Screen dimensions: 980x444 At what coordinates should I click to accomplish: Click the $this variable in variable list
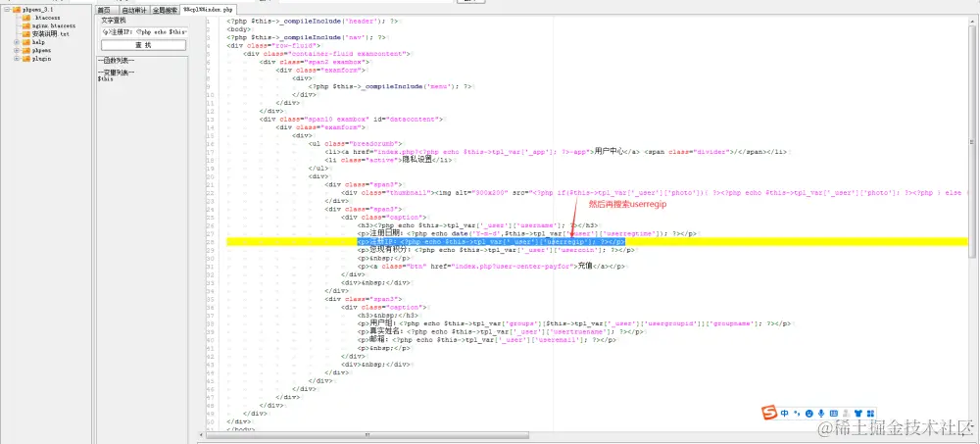tap(105, 79)
